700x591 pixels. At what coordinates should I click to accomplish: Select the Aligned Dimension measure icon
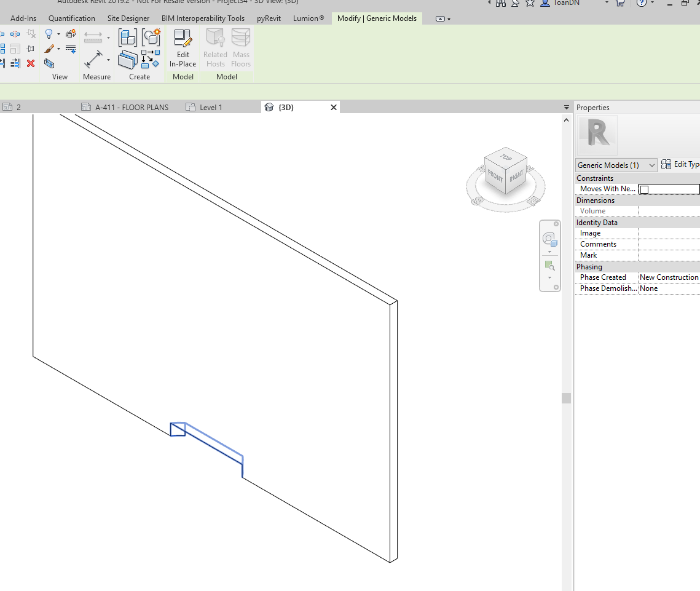point(93,60)
